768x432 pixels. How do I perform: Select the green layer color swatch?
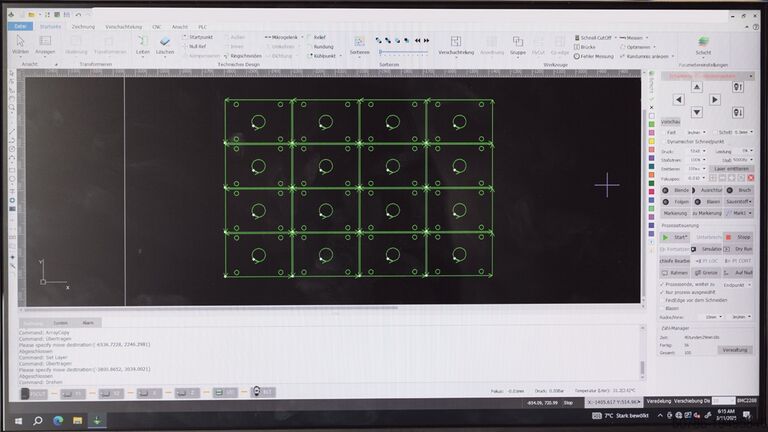652,124
